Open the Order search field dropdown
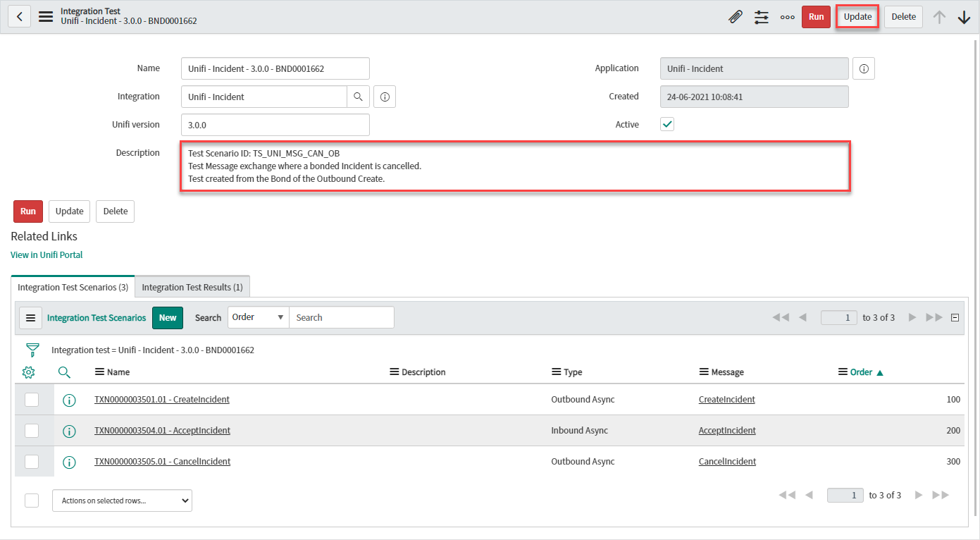980x540 pixels. coord(259,317)
